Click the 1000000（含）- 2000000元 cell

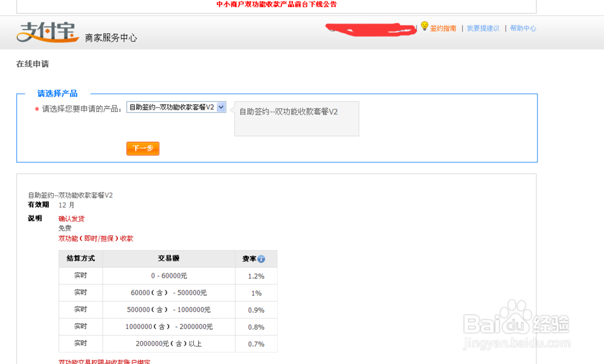pos(169,327)
